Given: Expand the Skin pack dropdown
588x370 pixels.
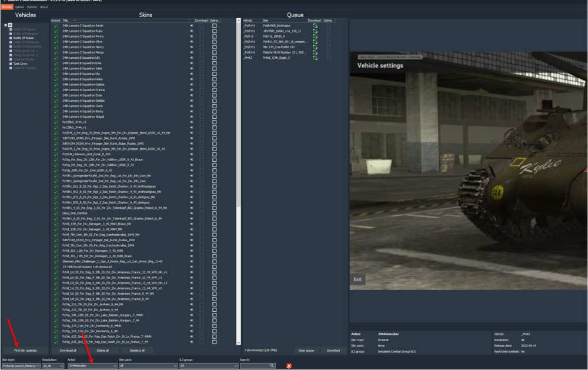Looking at the screenshot, I should tap(148, 366).
